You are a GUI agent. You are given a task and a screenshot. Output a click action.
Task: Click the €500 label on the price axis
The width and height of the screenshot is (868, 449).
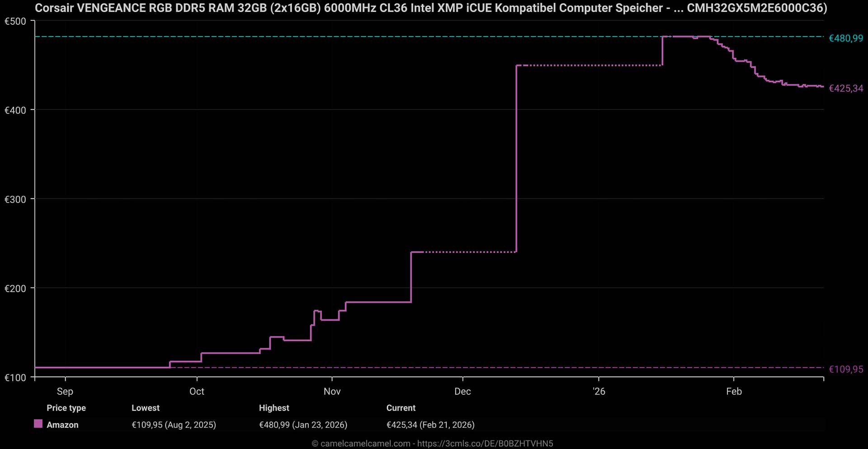point(15,21)
